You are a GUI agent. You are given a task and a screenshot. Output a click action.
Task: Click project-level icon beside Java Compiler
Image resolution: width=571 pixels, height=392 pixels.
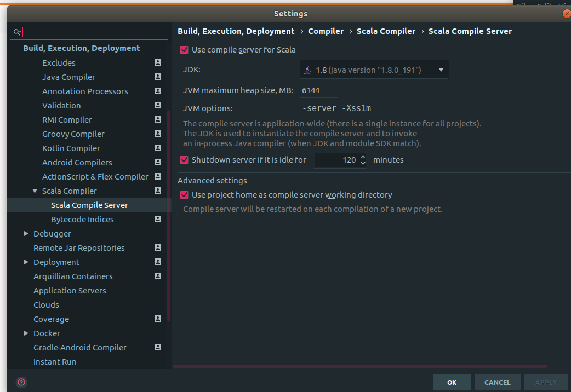tap(158, 77)
